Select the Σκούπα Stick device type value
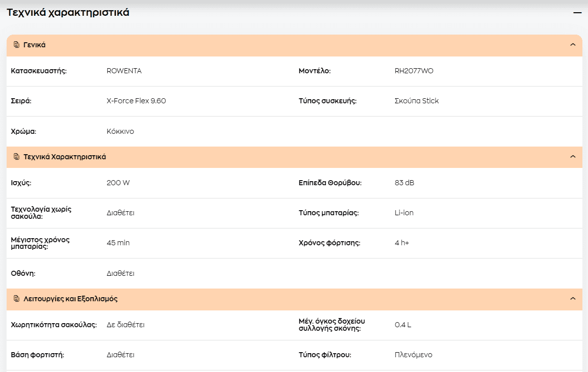 pos(417,101)
